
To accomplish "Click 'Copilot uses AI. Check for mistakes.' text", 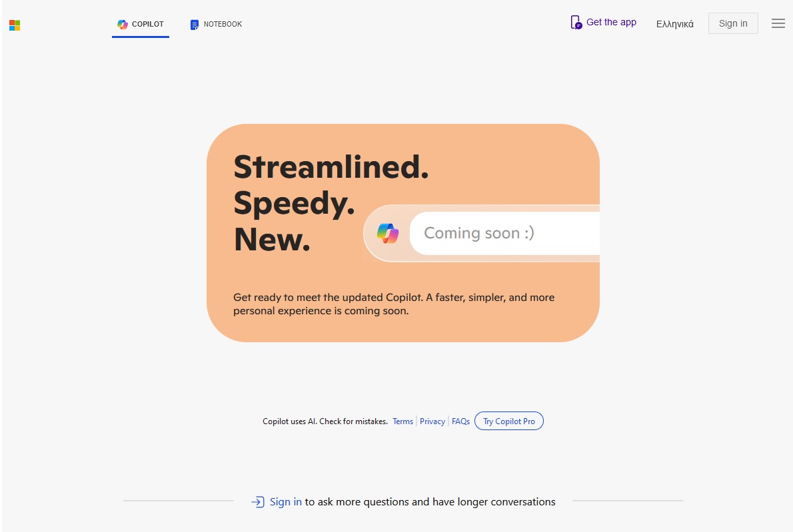I will [x=325, y=421].
